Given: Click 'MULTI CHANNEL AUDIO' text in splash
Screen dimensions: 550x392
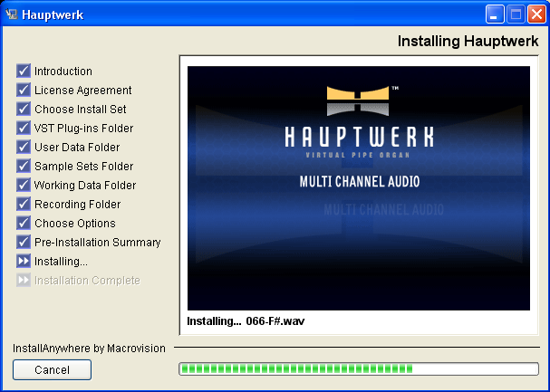Looking at the screenshot, I should [x=360, y=181].
